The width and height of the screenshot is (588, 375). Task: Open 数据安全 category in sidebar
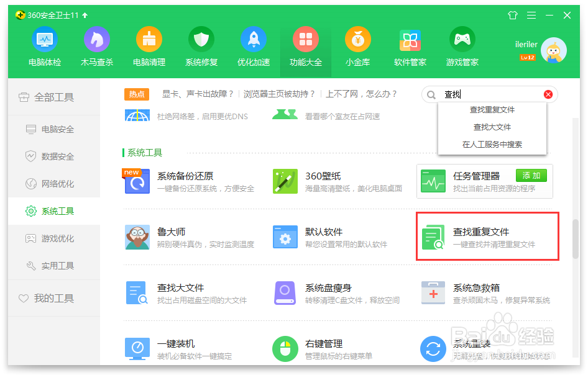54,156
